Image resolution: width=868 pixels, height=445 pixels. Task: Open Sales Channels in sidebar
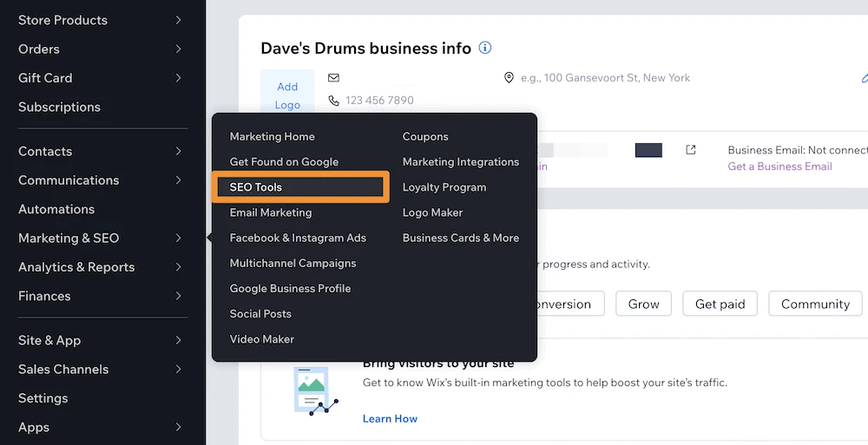pos(63,370)
